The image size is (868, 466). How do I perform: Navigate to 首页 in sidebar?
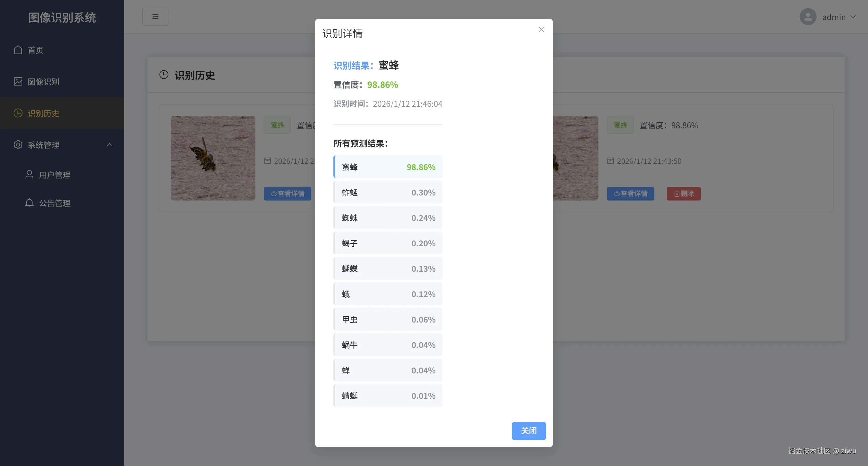point(35,50)
